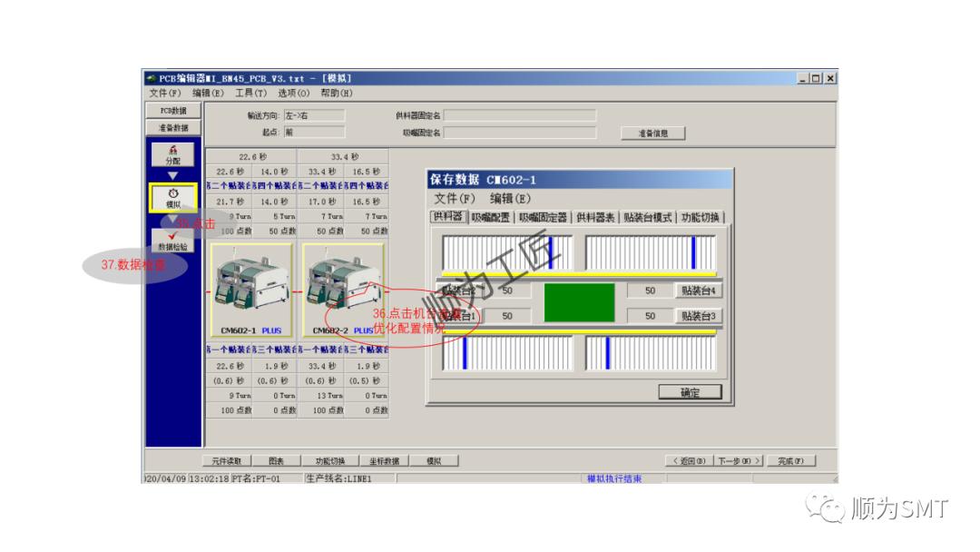Click the 起点 field showing 前
The height and width of the screenshot is (552, 980).
pyautogui.click(x=314, y=132)
